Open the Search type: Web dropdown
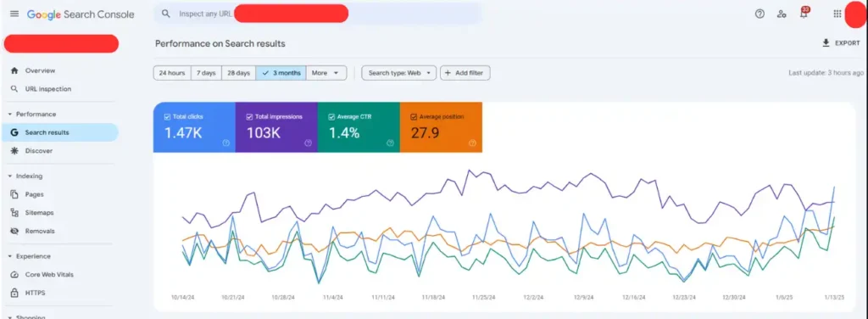This screenshot has width=868, height=319. click(399, 73)
